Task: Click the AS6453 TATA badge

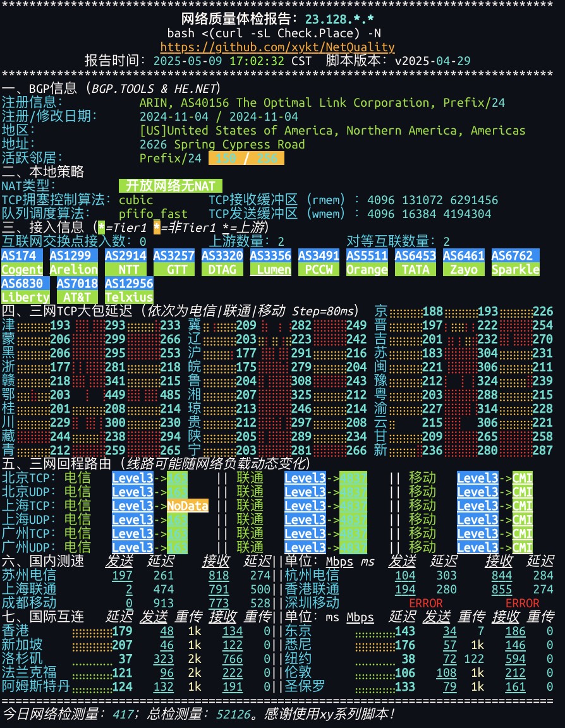Action: click(x=415, y=262)
